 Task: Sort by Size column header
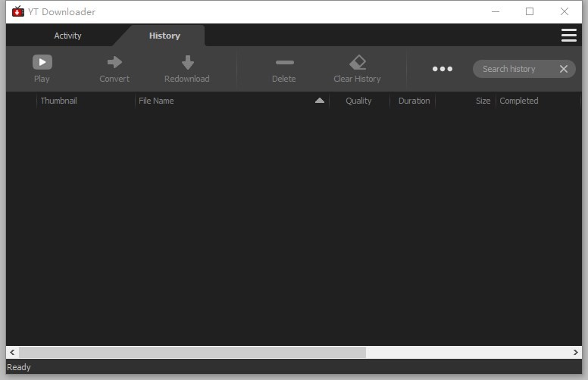pyautogui.click(x=482, y=101)
